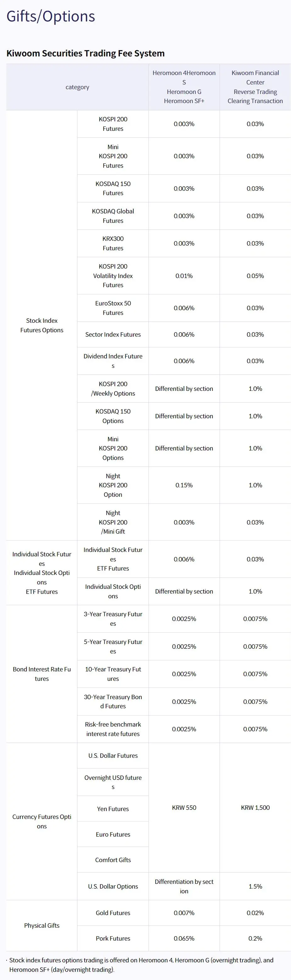291x980 pixels.
Task: Select the KOSPI 200 Futures row label
Action: [113, 124]
